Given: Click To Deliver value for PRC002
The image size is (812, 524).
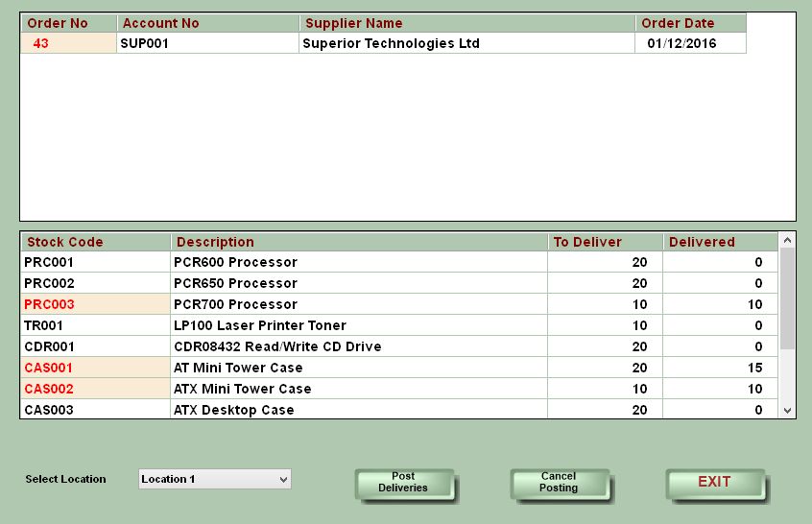Looking at the screenshot, I should click(x=606, y=283).
